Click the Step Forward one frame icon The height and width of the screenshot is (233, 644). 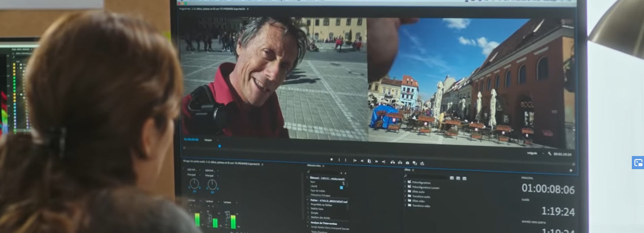point(376,161)
